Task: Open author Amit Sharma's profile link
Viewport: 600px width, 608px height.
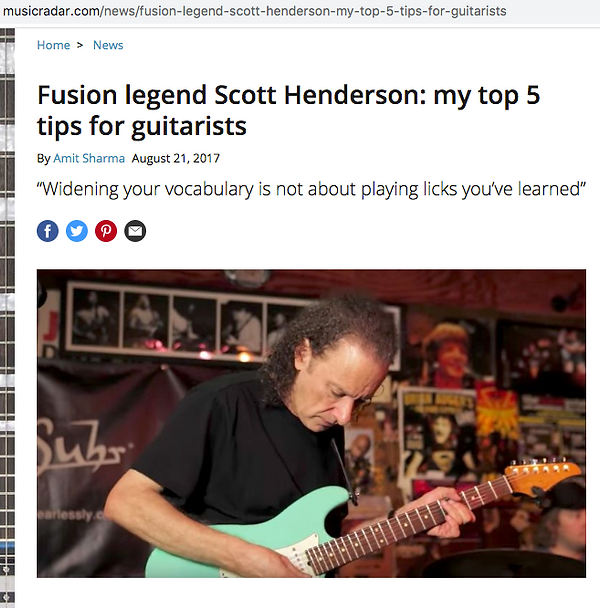Action: [x=89, y=158]
